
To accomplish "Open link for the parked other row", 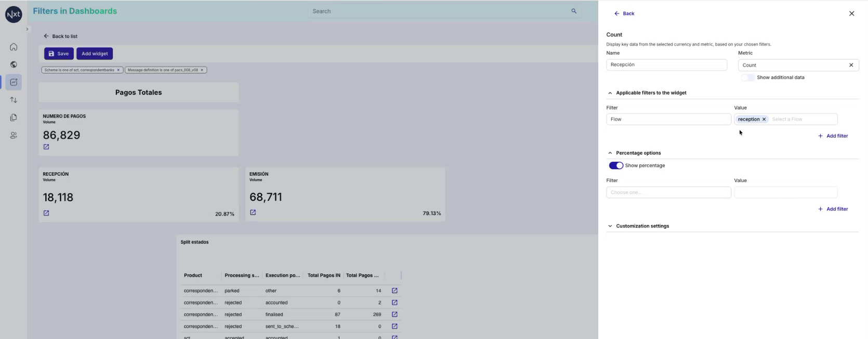I will [394, 291].
